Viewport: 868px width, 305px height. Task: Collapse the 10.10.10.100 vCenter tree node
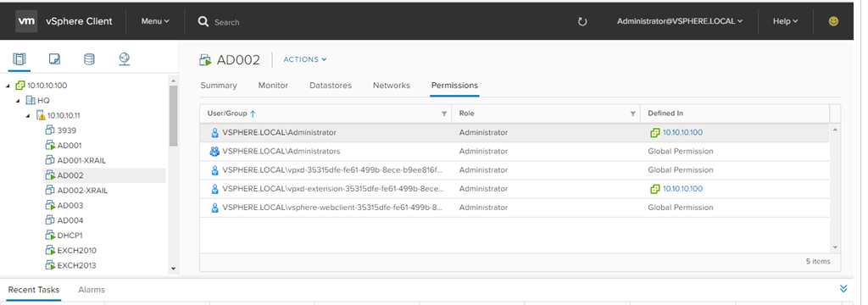pos(8,86)
